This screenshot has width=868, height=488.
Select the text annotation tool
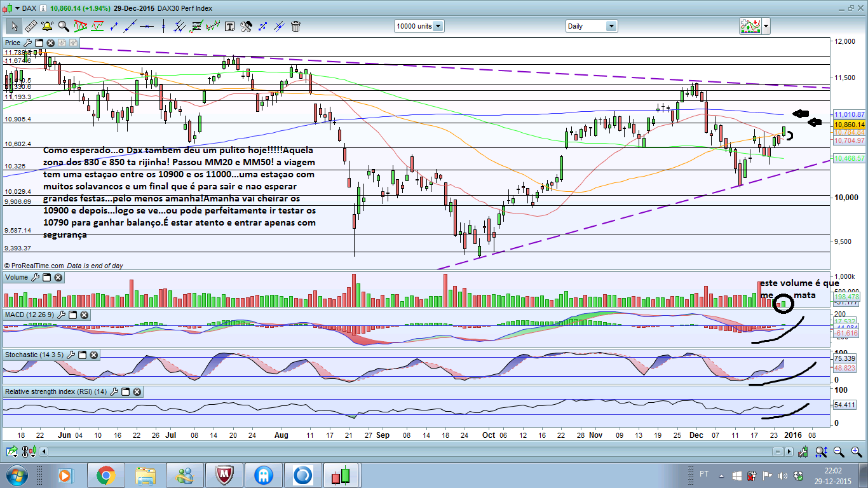coord(229,26)
